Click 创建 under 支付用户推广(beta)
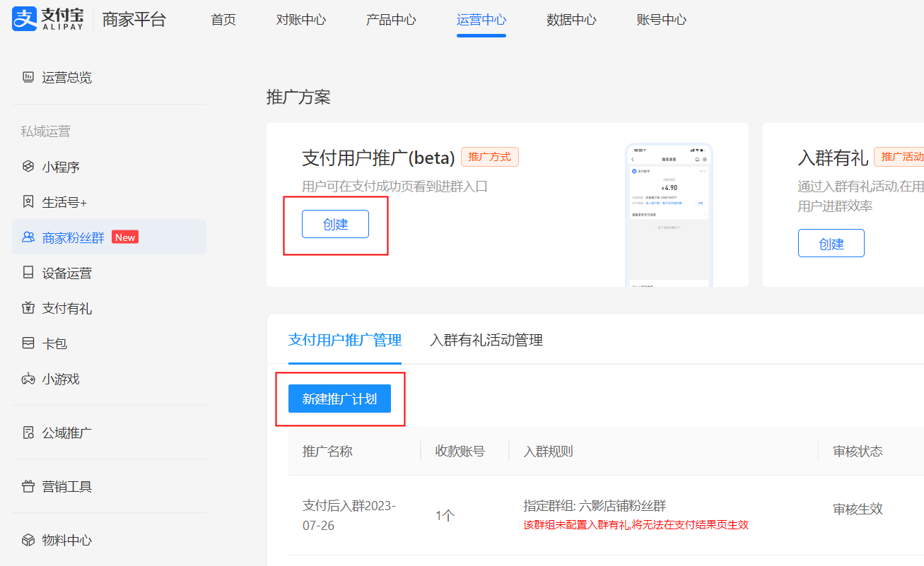The image size is (924, 566). [x=335, y=224]
